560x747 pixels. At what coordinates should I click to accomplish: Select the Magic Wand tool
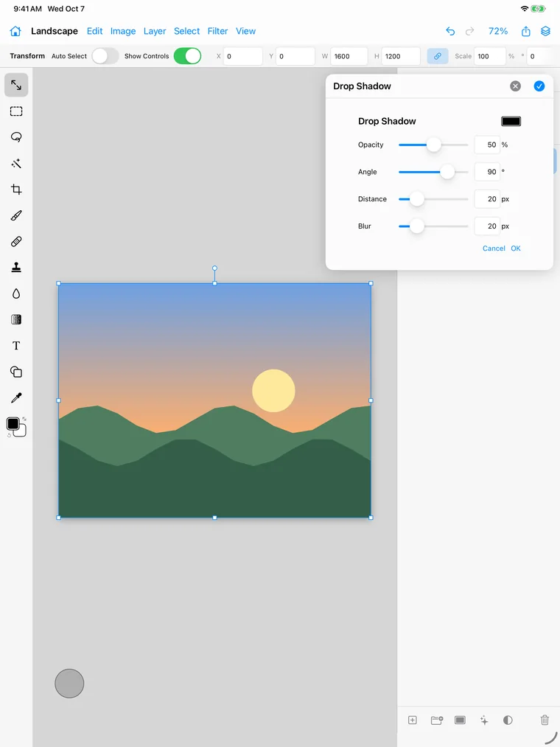[16, 164]
